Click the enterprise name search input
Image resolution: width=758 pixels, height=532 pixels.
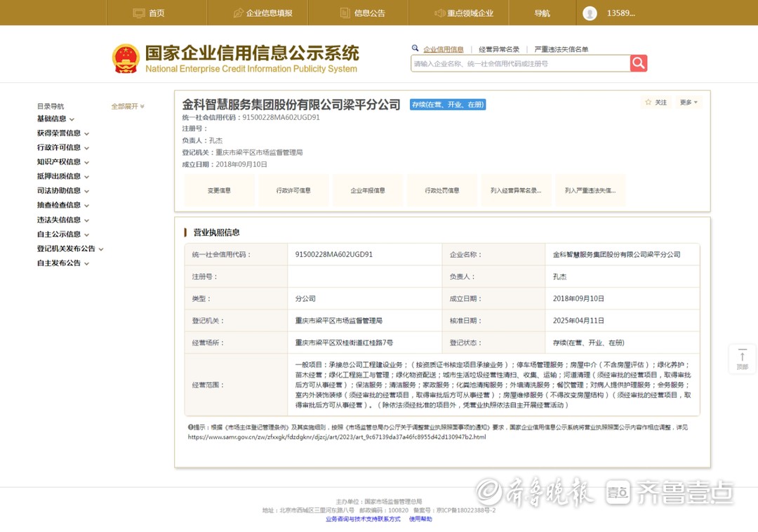pos(521,63)
